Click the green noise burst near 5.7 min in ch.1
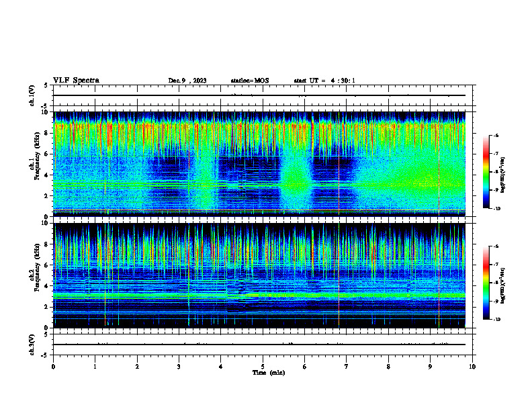The width and height of the screenshot is (532, 411). 296,177
